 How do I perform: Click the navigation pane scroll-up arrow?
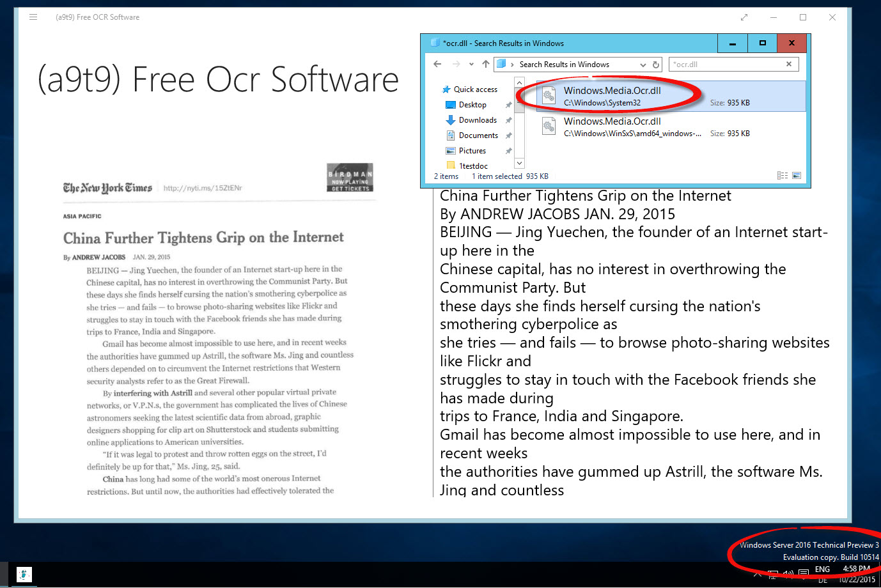519,82
